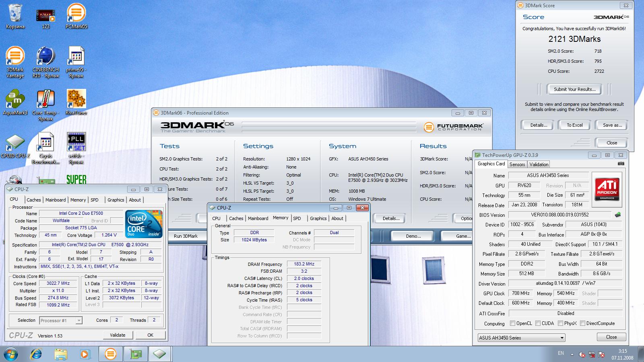The height and width of the screenshot is (362, 644).
Task: Launch the 3DMark Vantage shortcut
Action: tap(15, 62)
